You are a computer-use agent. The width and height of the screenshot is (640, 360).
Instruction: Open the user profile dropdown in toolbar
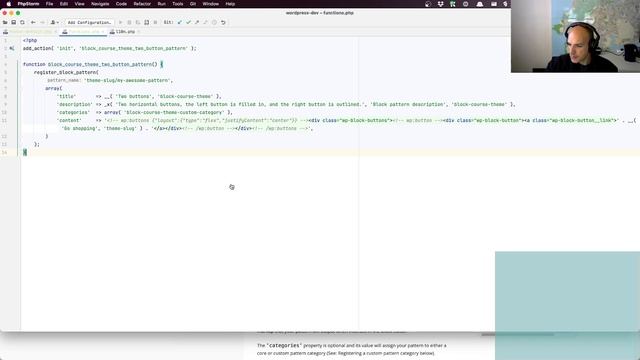coord(54,22)
